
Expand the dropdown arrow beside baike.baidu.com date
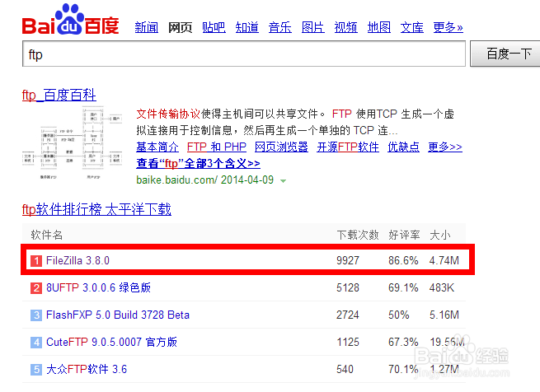point(283,180)
